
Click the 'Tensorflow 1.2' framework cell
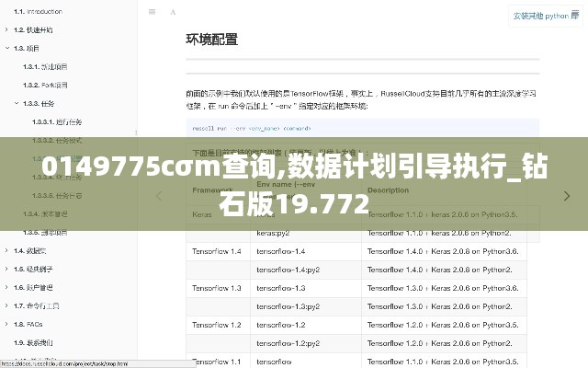click(219, 325)
